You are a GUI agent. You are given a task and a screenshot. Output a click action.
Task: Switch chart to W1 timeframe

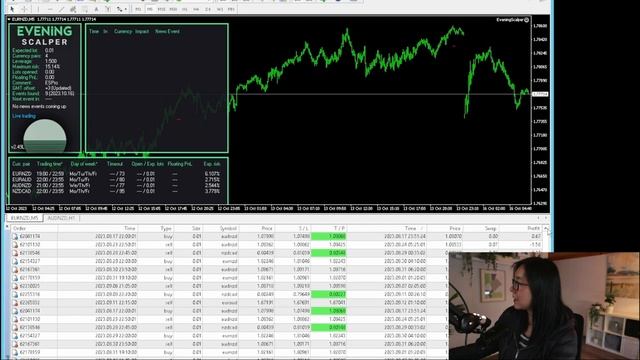pyautogui.click(x=220, y=9)
